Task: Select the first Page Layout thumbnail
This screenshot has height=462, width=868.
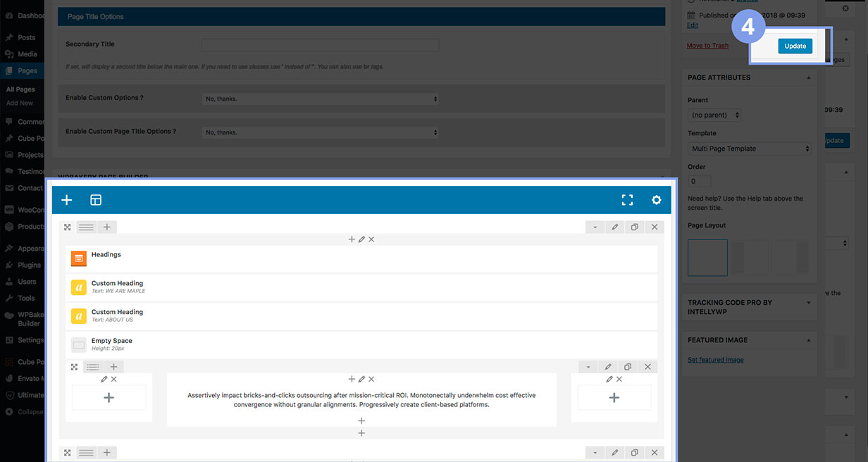Action: click(707, 257)
